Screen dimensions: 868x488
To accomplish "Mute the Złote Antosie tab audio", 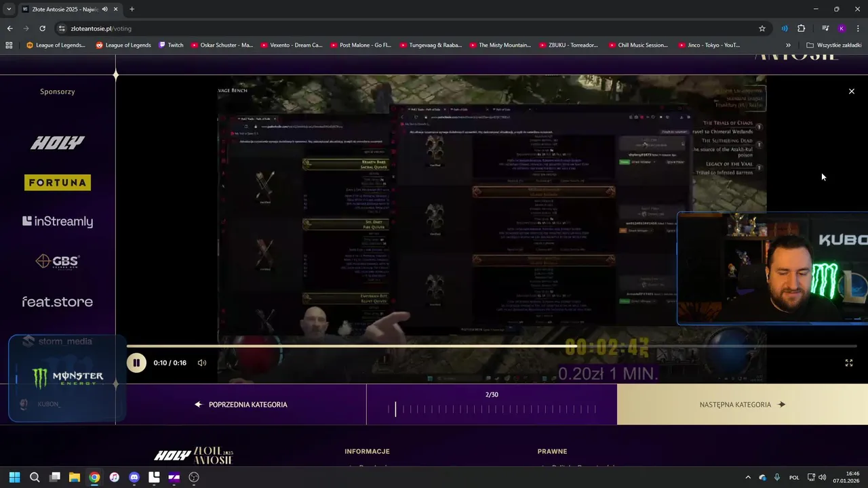I will [x=104, y=9].
